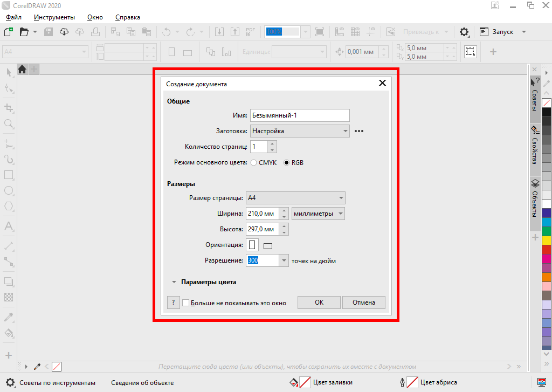
Task: Check 'Больше не показывать это окно'
Action: click(186, 303)
